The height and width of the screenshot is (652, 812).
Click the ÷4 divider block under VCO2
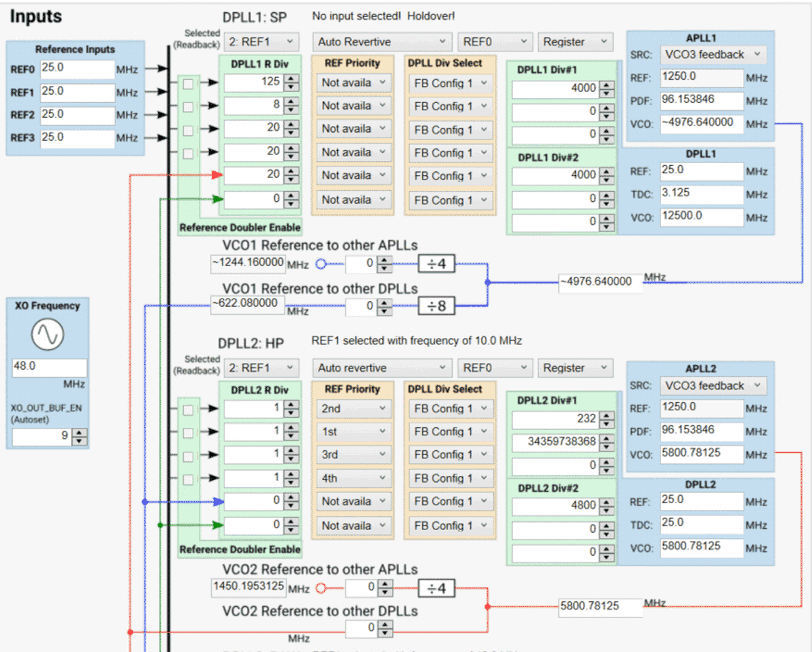click(436, 588)
